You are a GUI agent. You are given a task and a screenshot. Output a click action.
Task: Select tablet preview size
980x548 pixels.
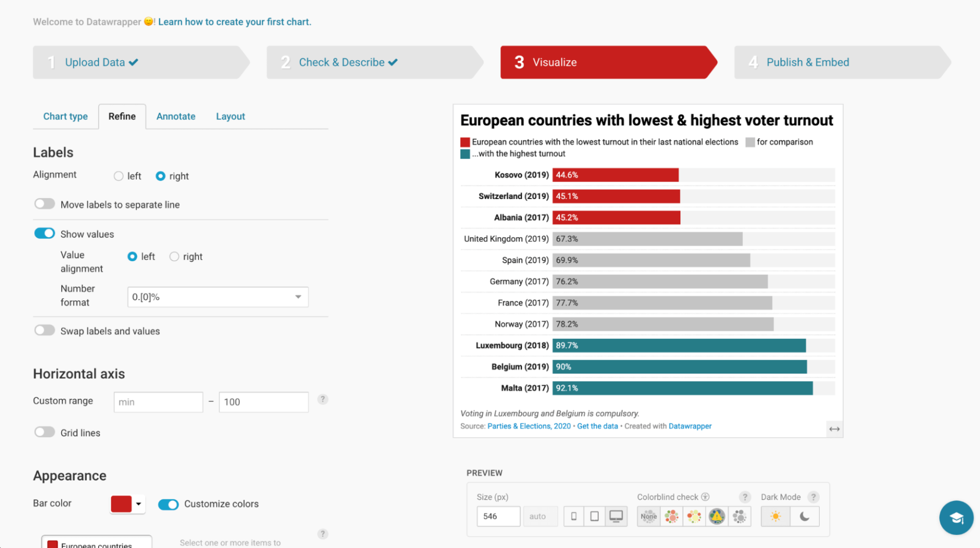(595, 516)
